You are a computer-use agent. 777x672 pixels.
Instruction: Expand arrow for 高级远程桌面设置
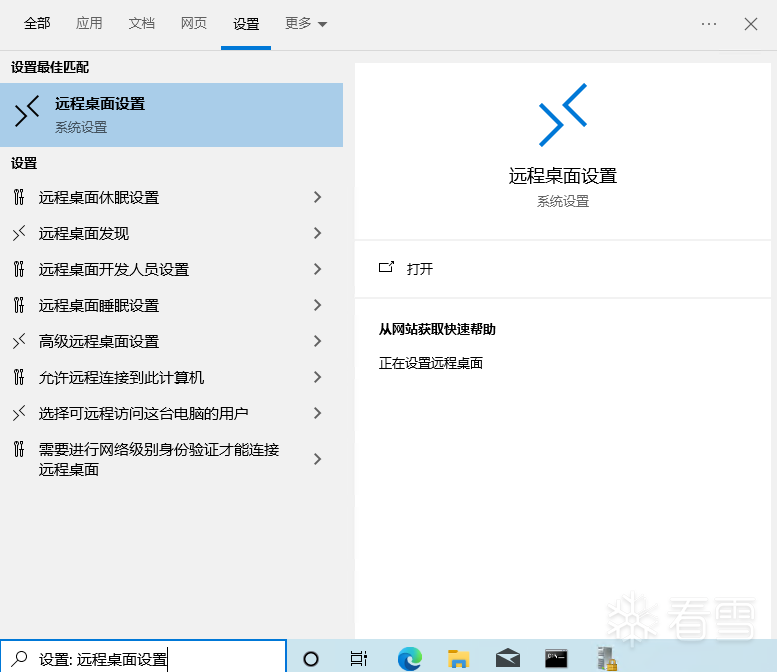[x=318, y=341]
